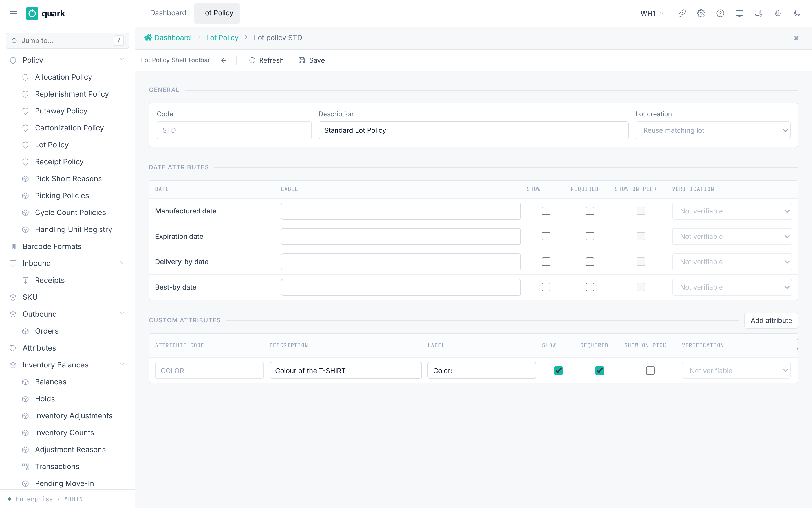Close the Lot policy STD page
812x508 pixels.
[x=796, y=38]
